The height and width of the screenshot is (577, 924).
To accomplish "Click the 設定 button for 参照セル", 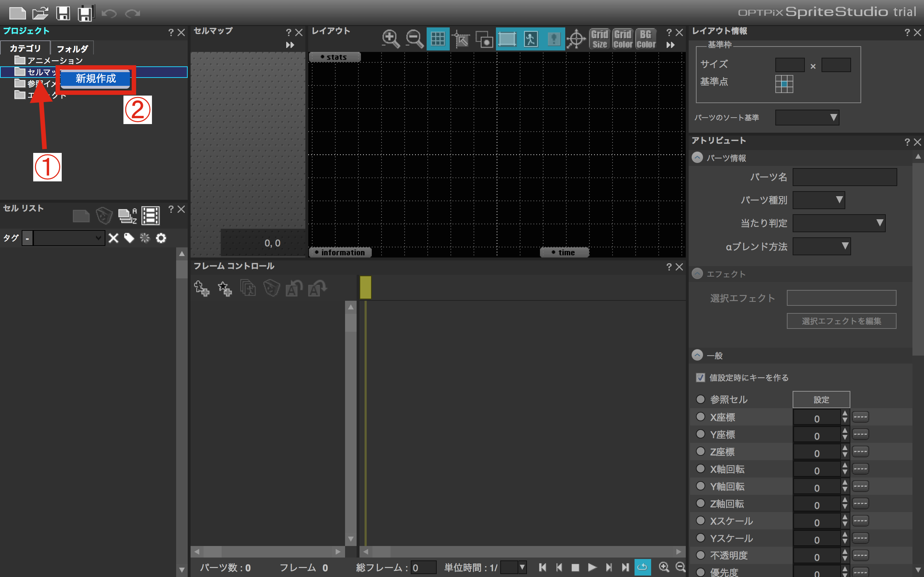I will (821, 399).
